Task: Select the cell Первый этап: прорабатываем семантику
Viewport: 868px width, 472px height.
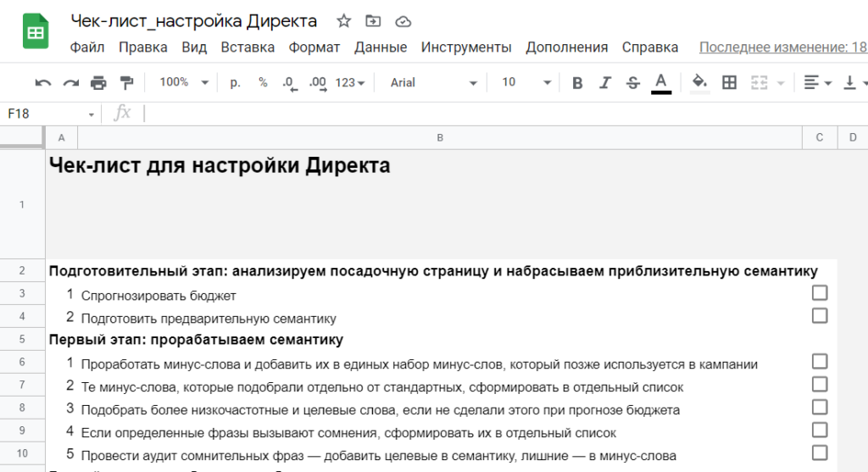Action: (x=196, y=339)
